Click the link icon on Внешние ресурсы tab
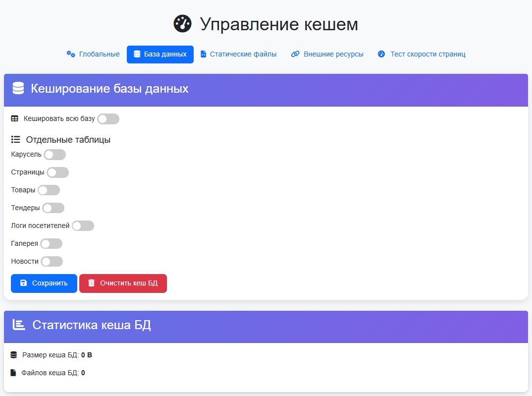The height and width of the screenshot is (396, 532). pyautogui.click(x=296, y=54)
